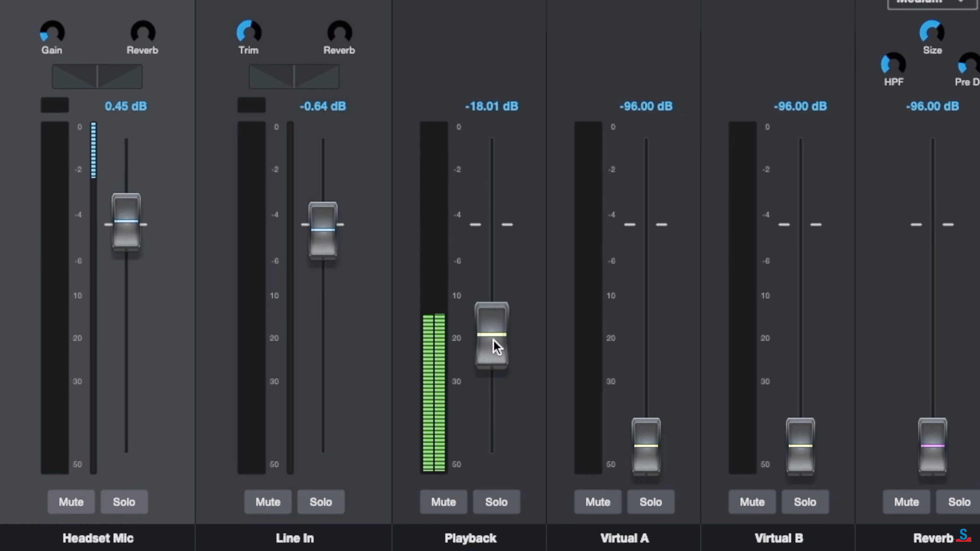This screenshot has width=980, height=551.
Task: Click the Line In Trim knob
Action: coord(249,32)
